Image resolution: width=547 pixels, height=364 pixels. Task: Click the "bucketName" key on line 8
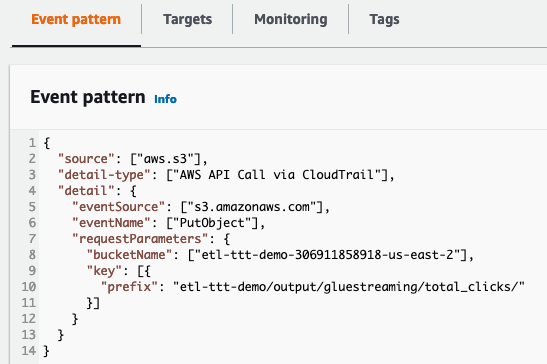pos(129,255)
